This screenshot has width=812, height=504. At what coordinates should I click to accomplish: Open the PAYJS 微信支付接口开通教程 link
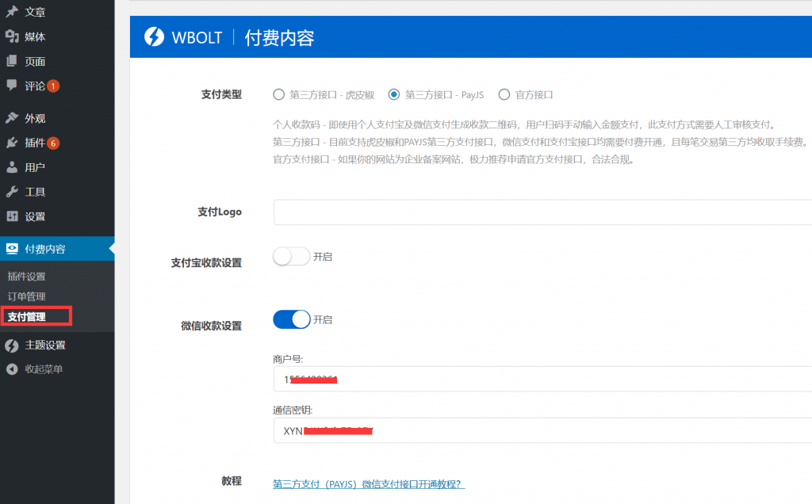point(369,484)
